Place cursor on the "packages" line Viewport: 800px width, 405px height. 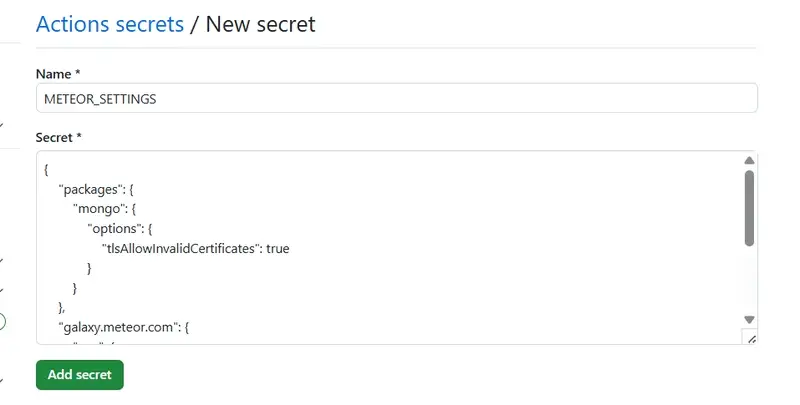[x=96, y=190]
